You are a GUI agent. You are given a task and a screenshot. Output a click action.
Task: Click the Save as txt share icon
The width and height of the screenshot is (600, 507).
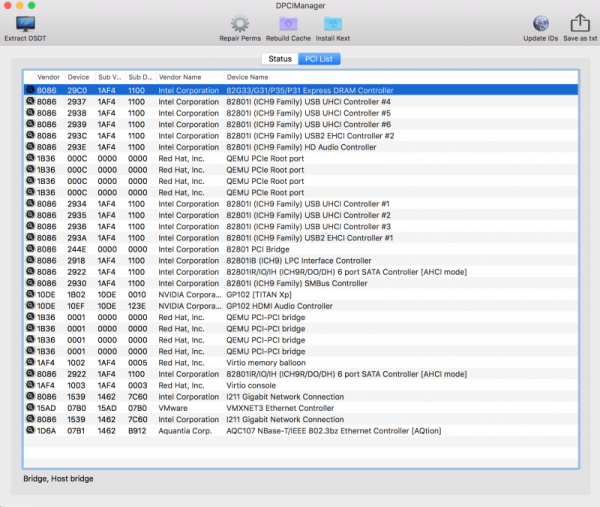coord(579,23)
